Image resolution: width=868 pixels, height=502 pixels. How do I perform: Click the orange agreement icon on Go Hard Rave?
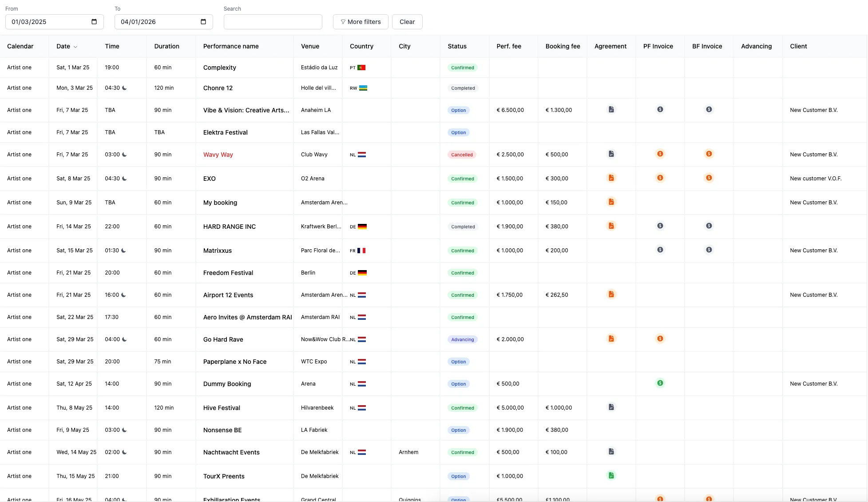click(611, 339)
